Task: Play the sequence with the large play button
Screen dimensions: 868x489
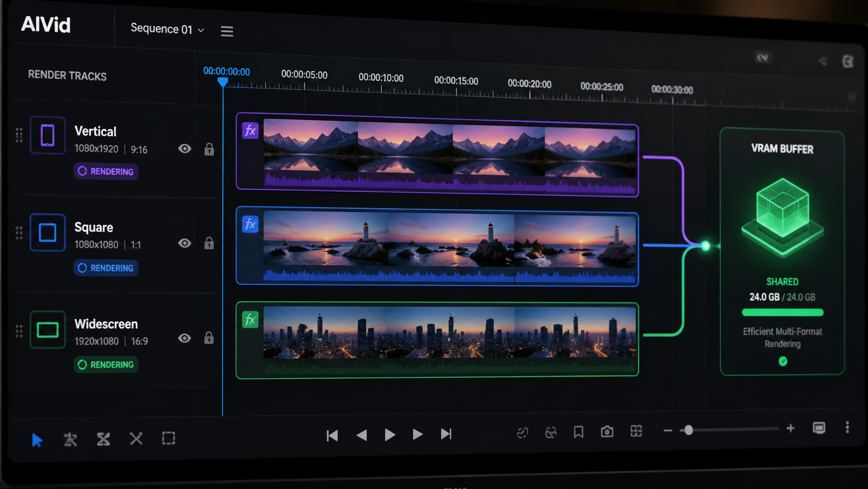Action: (390, 434)
